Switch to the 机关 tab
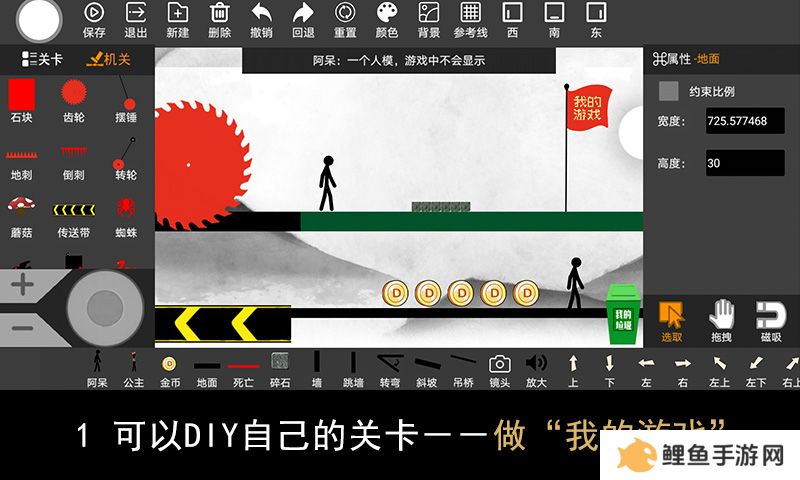The image size is (800, 480). pos(109,59)
